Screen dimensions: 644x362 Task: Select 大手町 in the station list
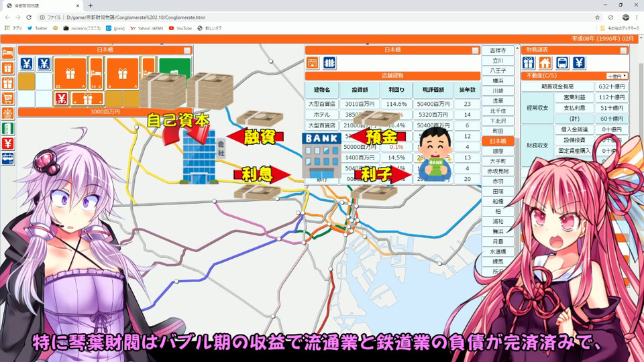pos(498,162)
